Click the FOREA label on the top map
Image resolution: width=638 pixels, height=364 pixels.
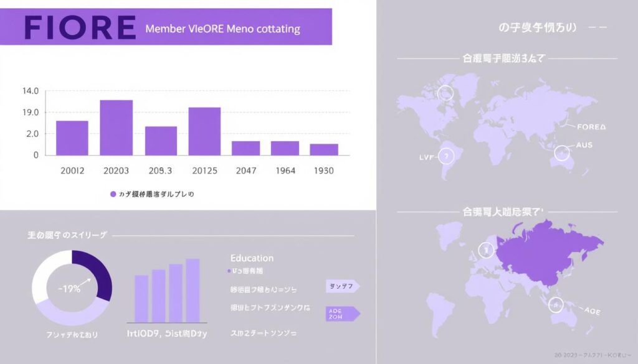[x=591, y=126]
